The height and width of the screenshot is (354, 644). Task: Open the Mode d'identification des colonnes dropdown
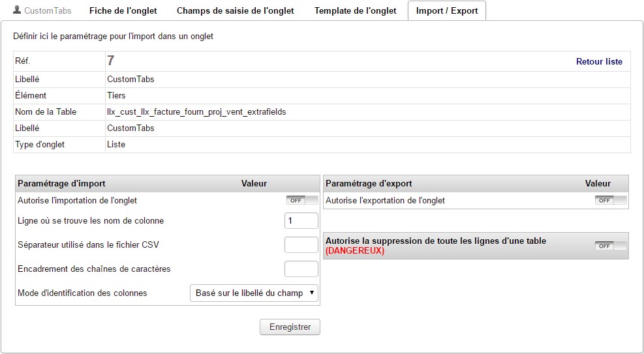254,293
